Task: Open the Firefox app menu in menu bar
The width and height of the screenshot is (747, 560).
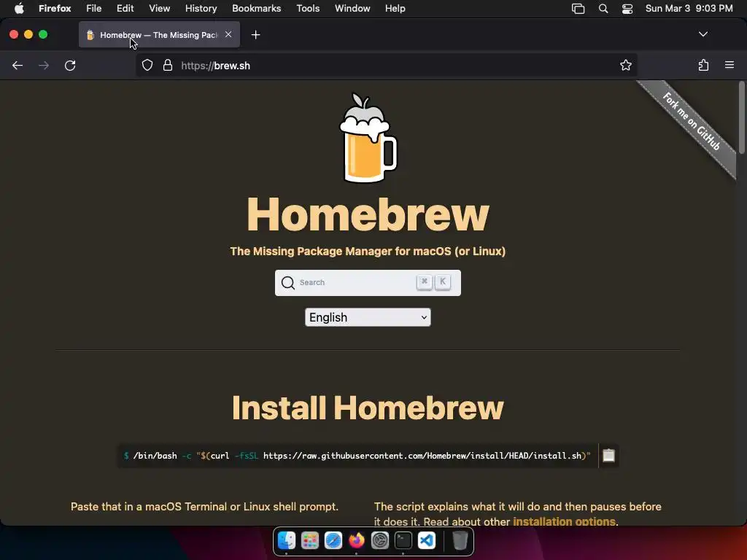Action: tap(55, 8)
